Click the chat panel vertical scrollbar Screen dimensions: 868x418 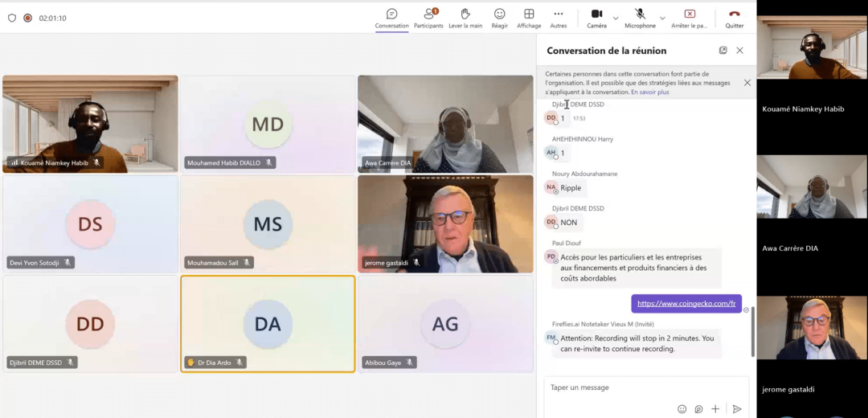(752, 331)
